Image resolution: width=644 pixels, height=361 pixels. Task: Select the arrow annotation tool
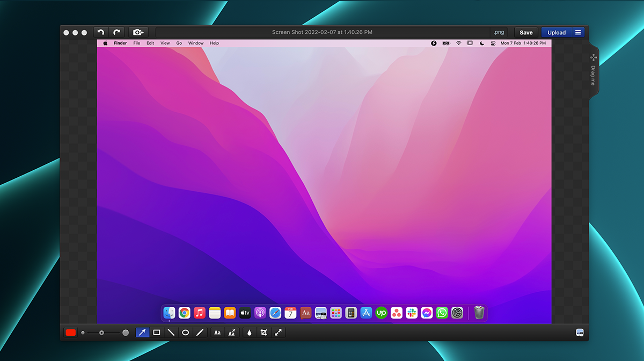click(142, 333)
